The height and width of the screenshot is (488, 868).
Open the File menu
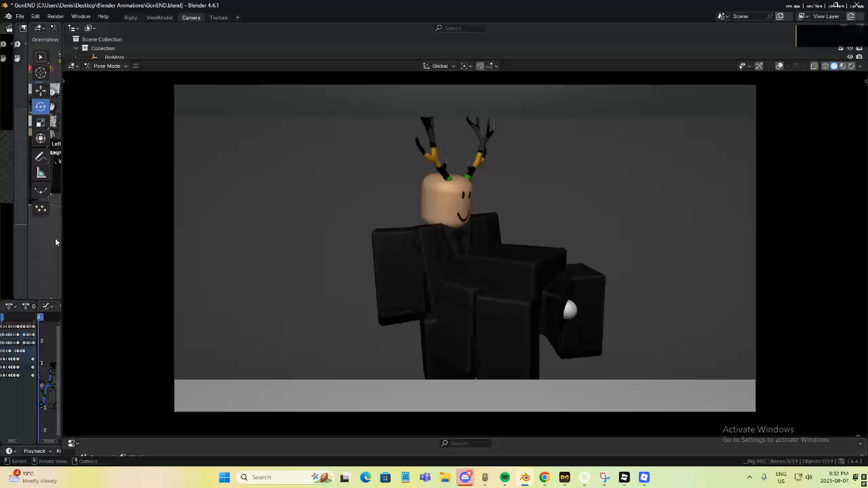coord(20,17)
